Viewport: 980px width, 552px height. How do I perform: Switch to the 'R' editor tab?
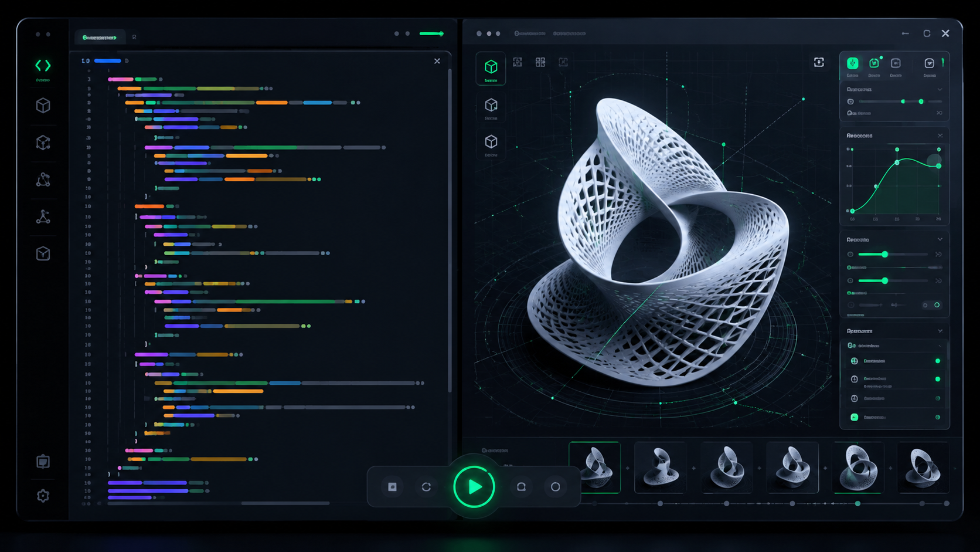[134, 38]
